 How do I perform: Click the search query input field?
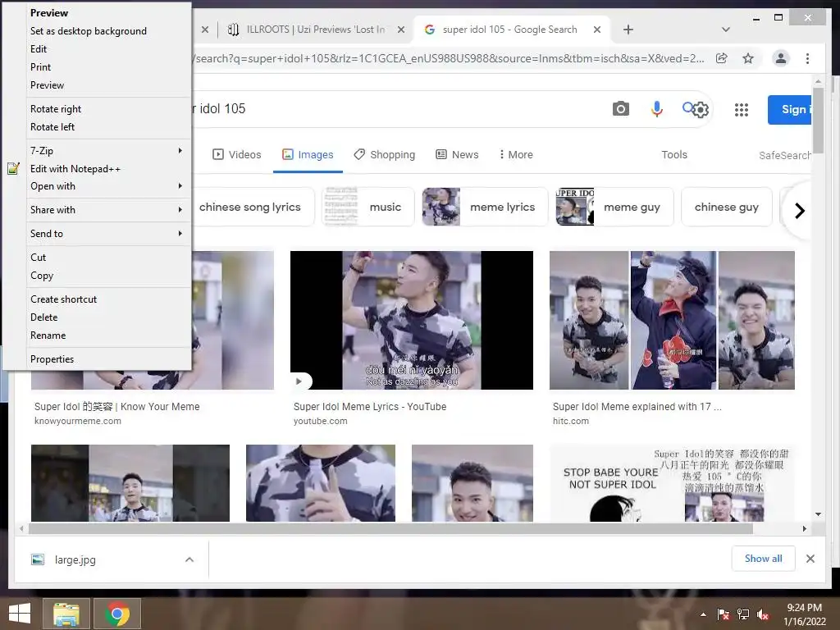[x=396, y=109]
